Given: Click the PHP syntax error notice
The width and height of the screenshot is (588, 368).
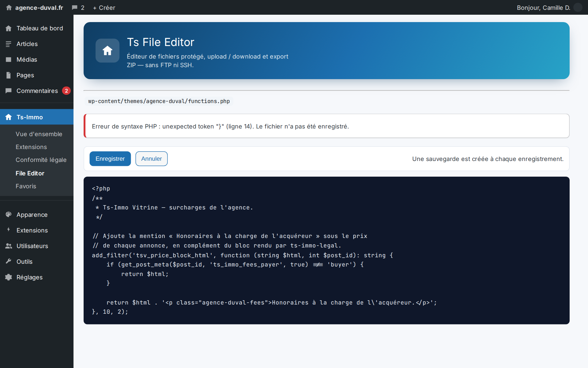Looking at the screenshot, I should [x=326, y=126].
